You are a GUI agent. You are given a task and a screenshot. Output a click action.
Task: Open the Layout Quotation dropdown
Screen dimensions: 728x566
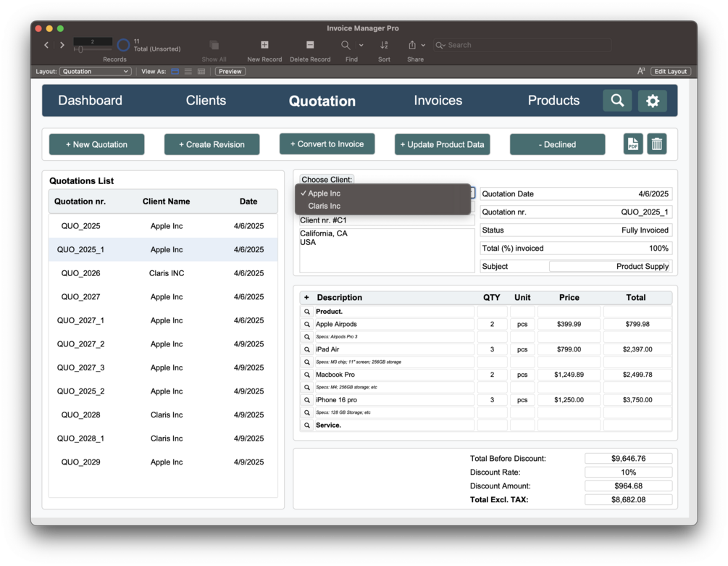[95, 72]
